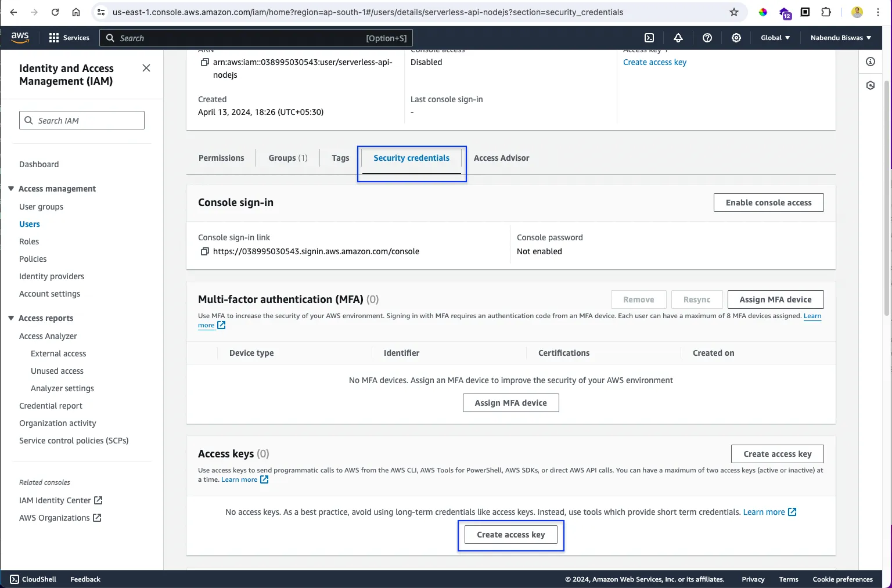Open the Global region dropdown

[775, 38]
